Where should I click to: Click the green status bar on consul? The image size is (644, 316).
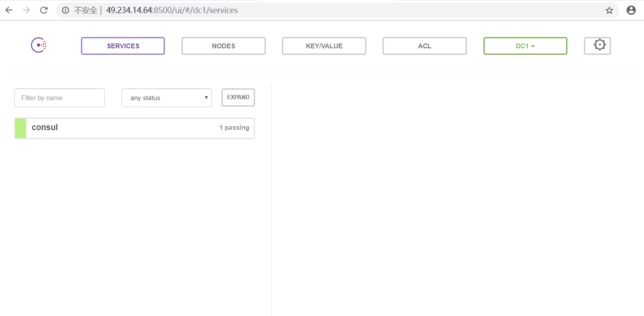(x=20, y=128)
